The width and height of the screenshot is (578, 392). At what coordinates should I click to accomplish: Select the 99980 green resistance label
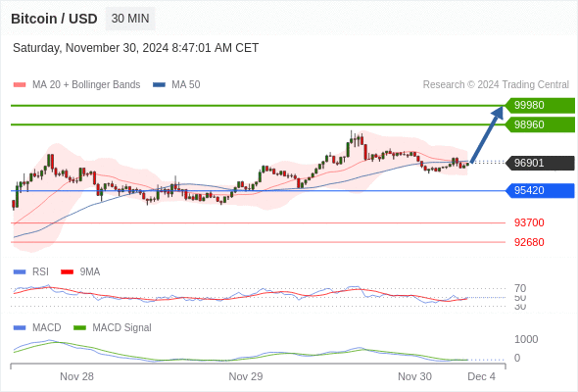click(x=540, y=106)
